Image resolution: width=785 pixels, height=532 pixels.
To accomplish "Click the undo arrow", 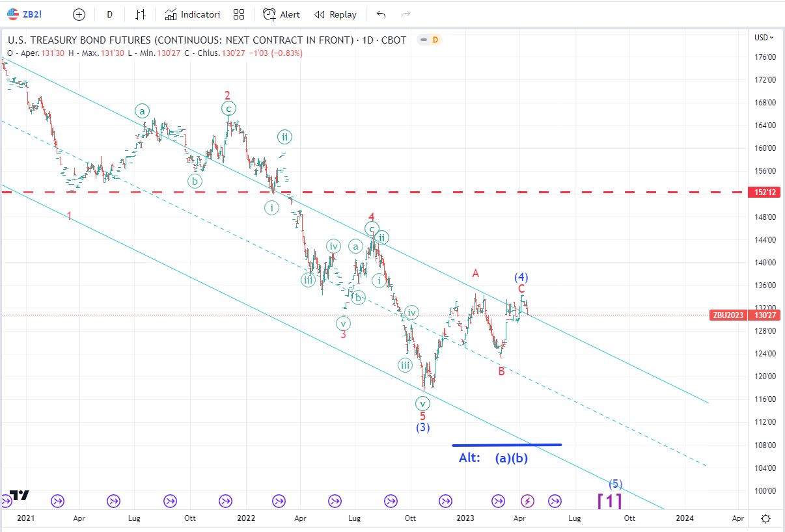I will click(381, 14).
